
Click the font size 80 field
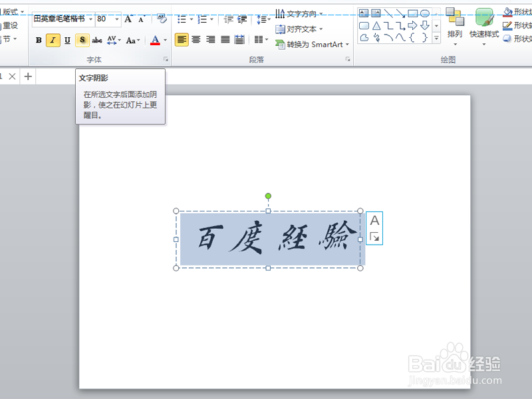pos(104,19)
